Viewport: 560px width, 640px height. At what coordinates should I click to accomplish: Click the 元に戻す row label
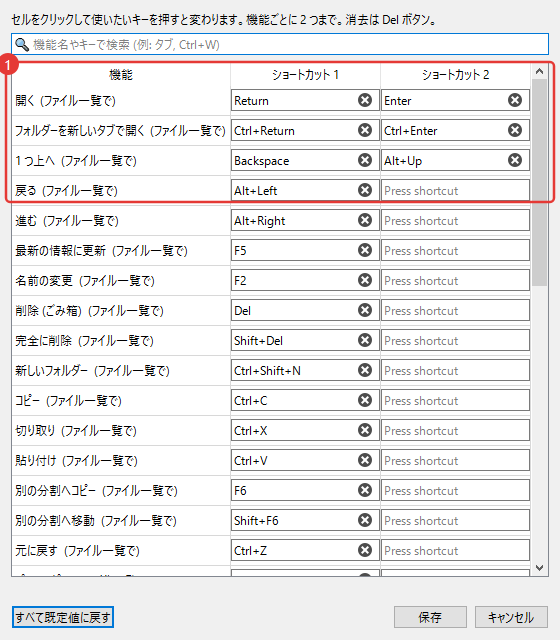click(x=78, y=551)
